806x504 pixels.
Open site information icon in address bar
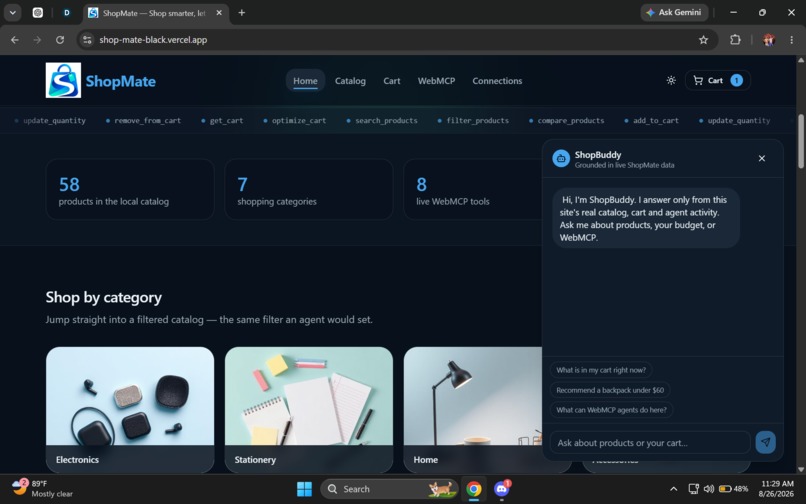click(87, 40)
